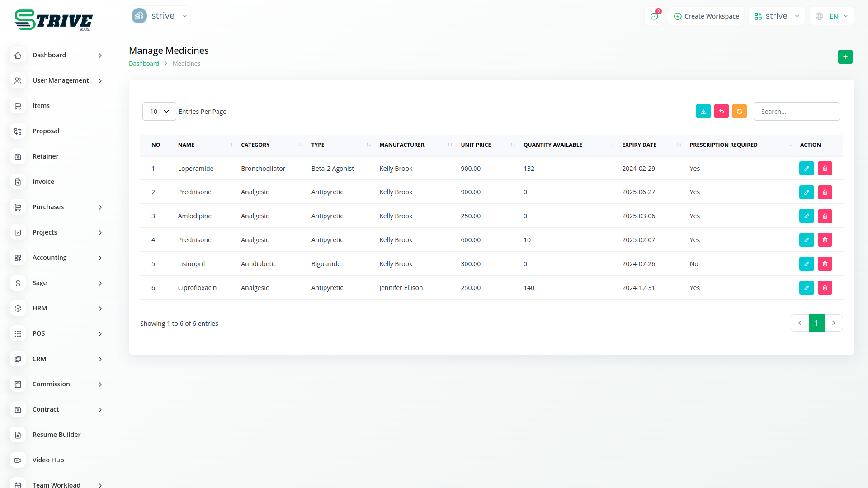This screenshot has width=868, height=488.
Task: Open the EN language dropdown
Action: [x=832, y=16]
